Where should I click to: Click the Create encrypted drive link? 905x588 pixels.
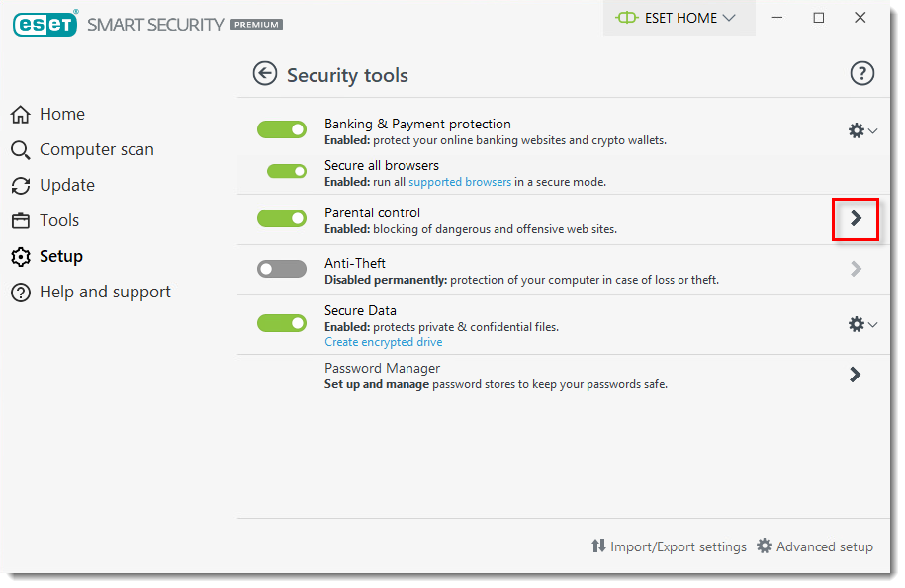click(384, 342)
